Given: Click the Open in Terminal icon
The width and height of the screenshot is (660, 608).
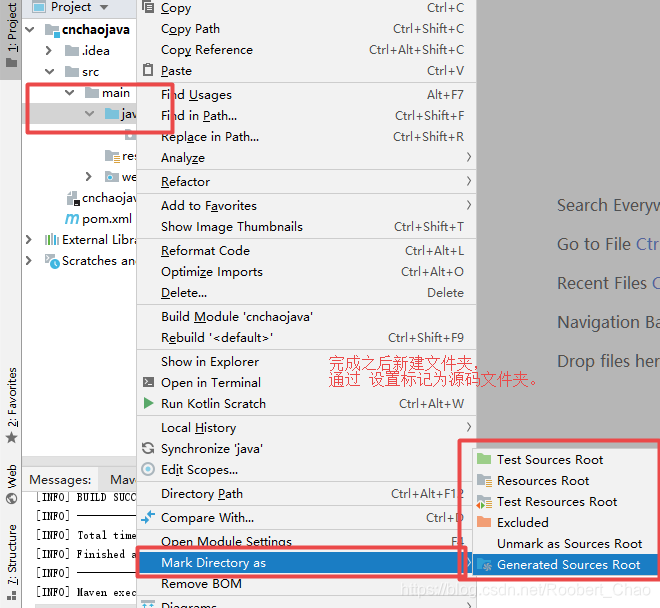Looking at the screenshot, I should point(148,382).
